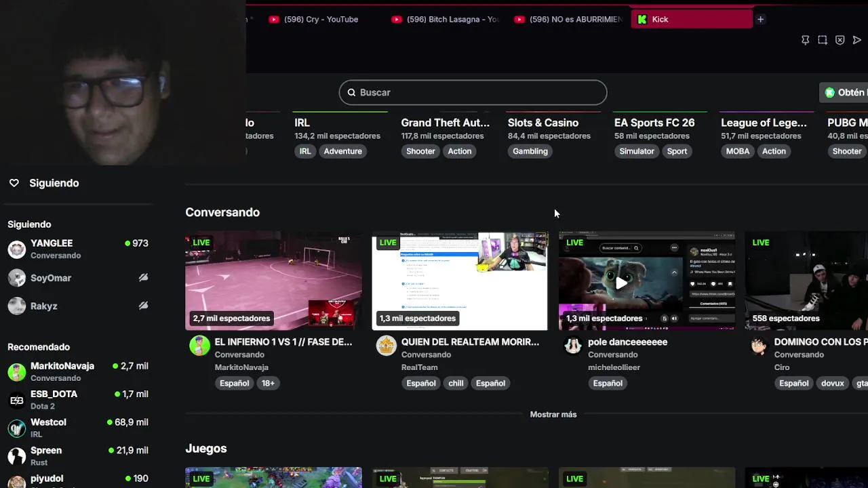Click channel name 'RealTeam' under stream
Image resolution: width=868 pixels, height=488 pixels.
(x=419, y=367)
